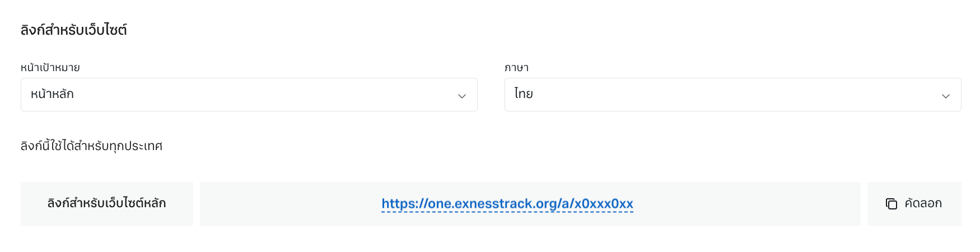The image size is (980, 252).
Task: Open the target page dropdown showing หน้าหลัก
Action: [249, 95]
